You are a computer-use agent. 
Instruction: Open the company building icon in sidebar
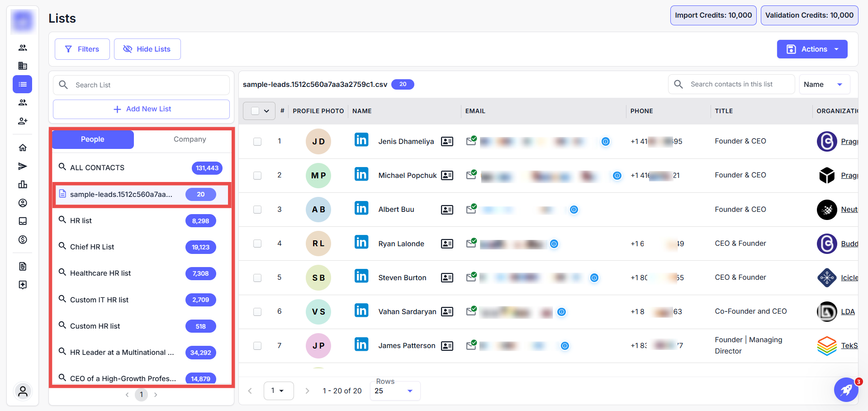click(x=23, y=66)
